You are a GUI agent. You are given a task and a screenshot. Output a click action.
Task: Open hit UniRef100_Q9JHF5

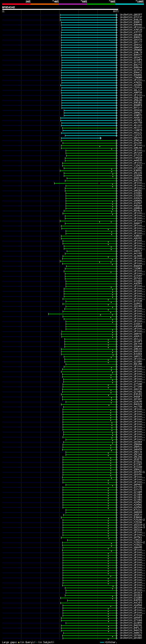point(131,342)
